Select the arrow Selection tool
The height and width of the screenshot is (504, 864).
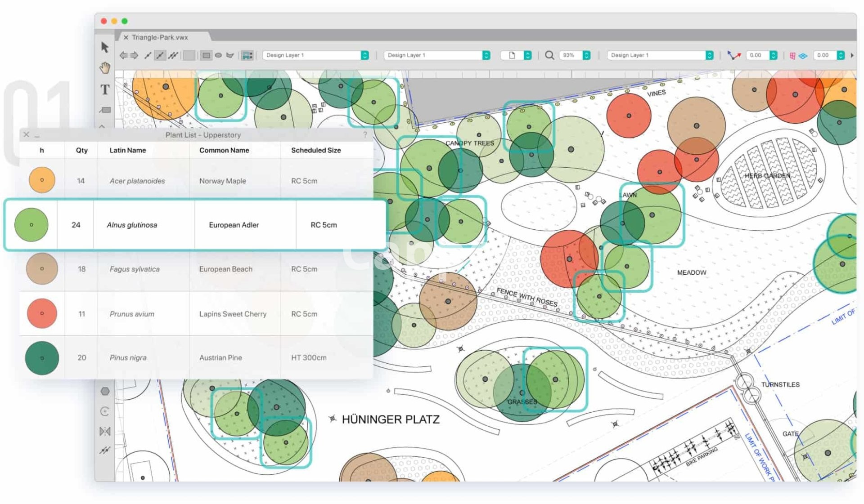pyautogui.click(x=105, y=47)
